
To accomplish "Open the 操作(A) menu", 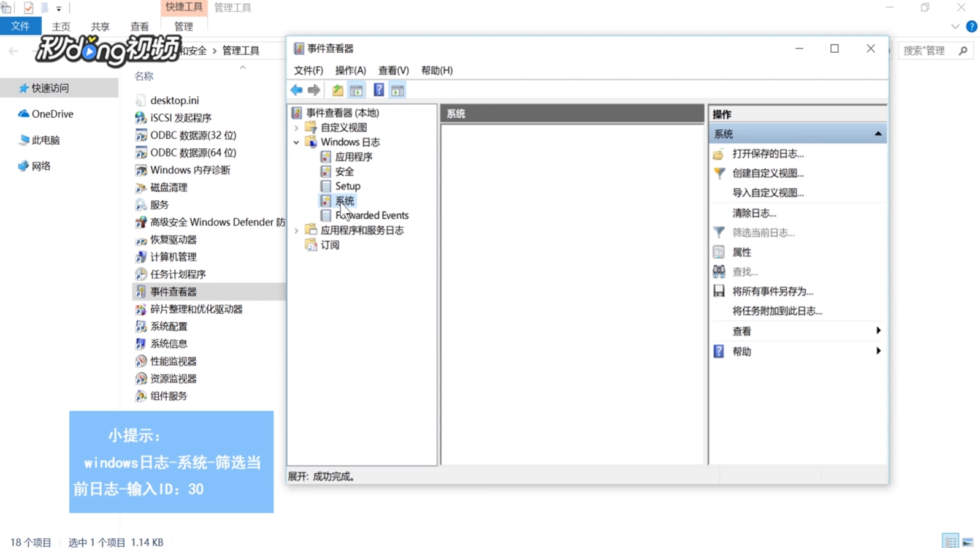I will tap(350, 70).
